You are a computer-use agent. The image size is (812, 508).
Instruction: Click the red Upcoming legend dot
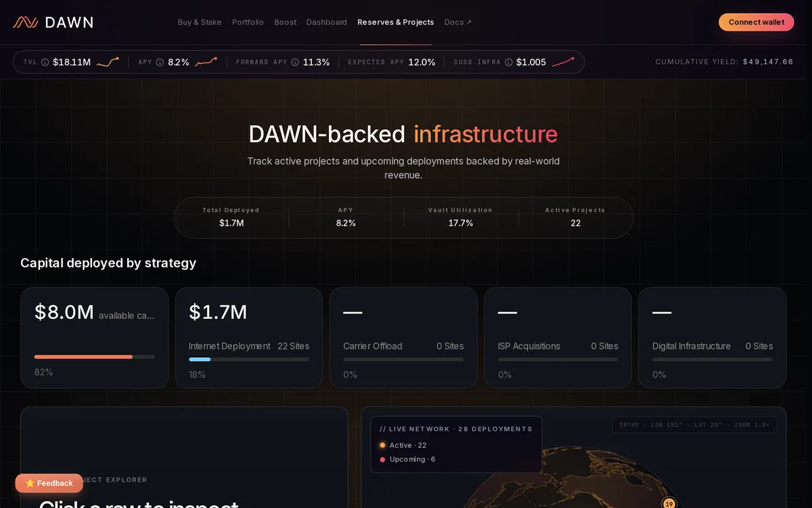point(382,459)
